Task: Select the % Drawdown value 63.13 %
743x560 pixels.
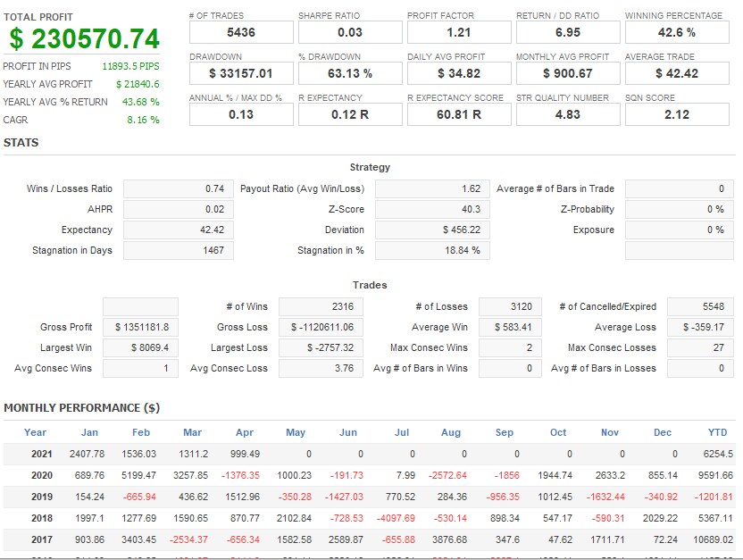Action: 350,74
